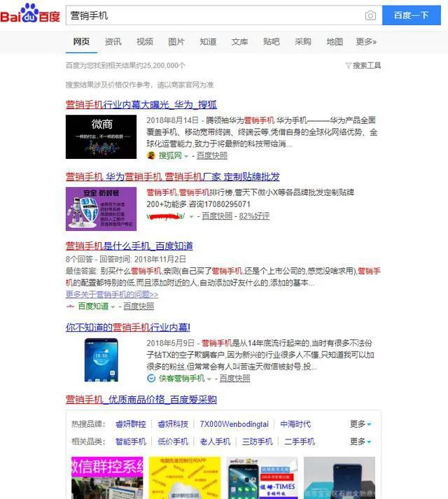
Task: Open the yellow product image
Action: [185, 478]
